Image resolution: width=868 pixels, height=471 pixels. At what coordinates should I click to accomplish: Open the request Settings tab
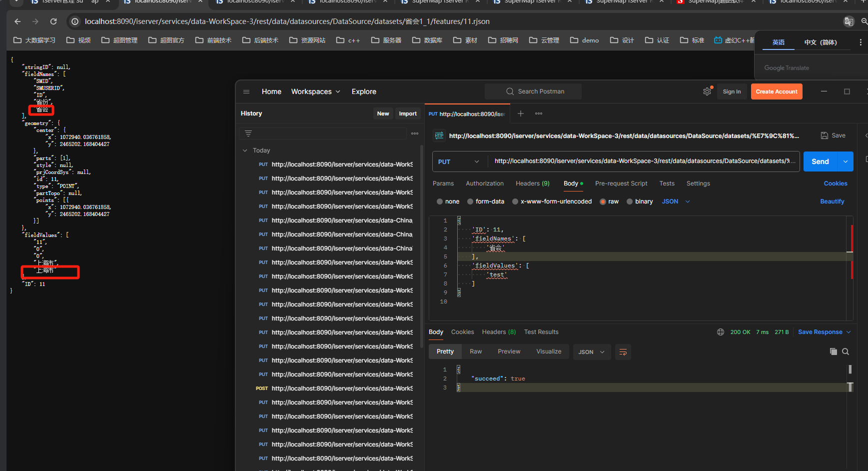click(x=698, y=183)
